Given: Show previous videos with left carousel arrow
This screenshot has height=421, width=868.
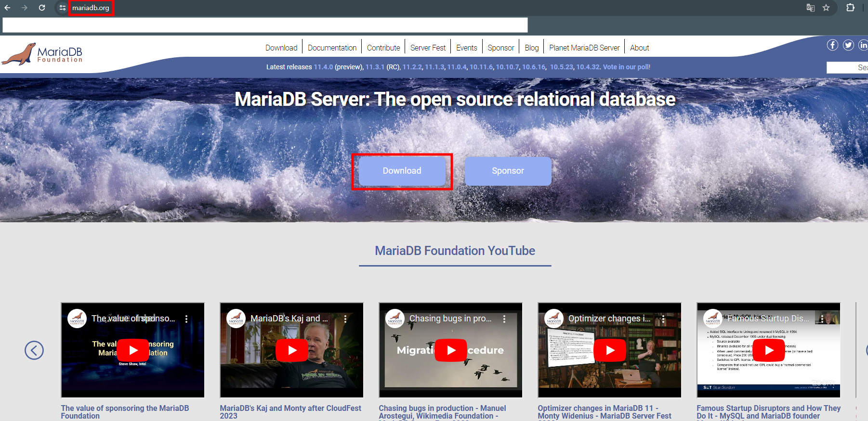Looking at the screenshot, I should [x=34, y=350].
